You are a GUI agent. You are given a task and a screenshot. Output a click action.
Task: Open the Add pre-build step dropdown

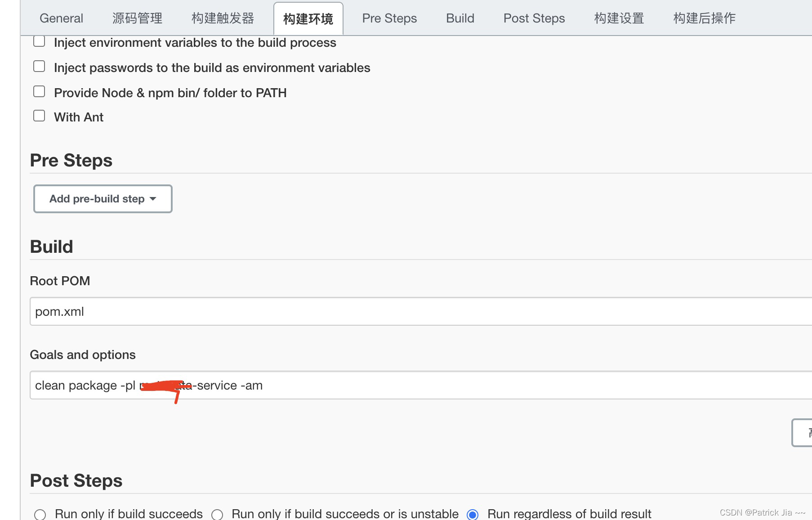click(103, 198)
